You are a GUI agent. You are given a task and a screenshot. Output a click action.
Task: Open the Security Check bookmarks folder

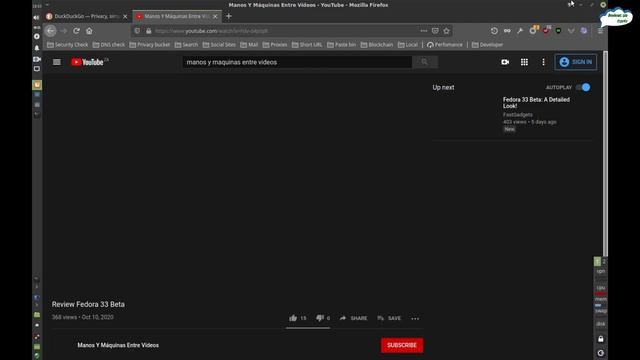[68, 45]
